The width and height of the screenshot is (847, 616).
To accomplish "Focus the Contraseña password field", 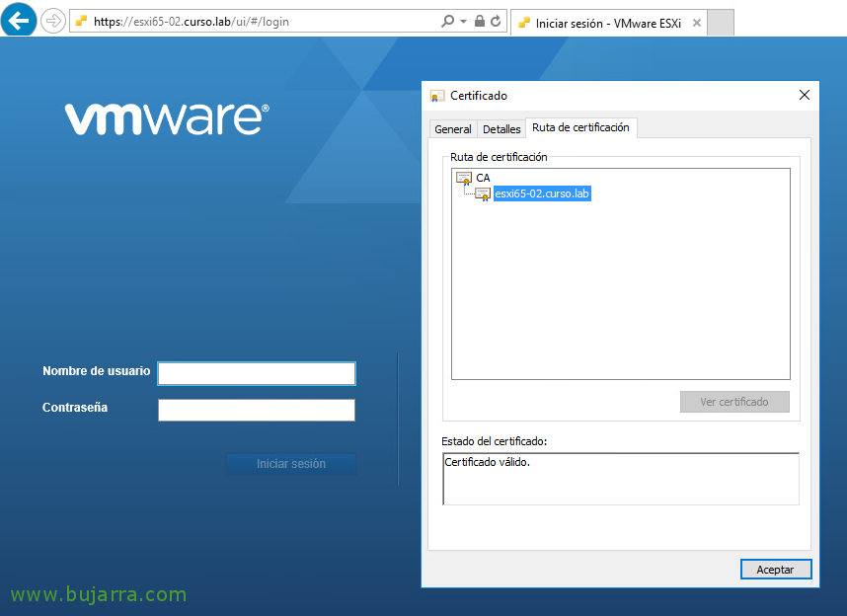I will [x=257, y=410].
